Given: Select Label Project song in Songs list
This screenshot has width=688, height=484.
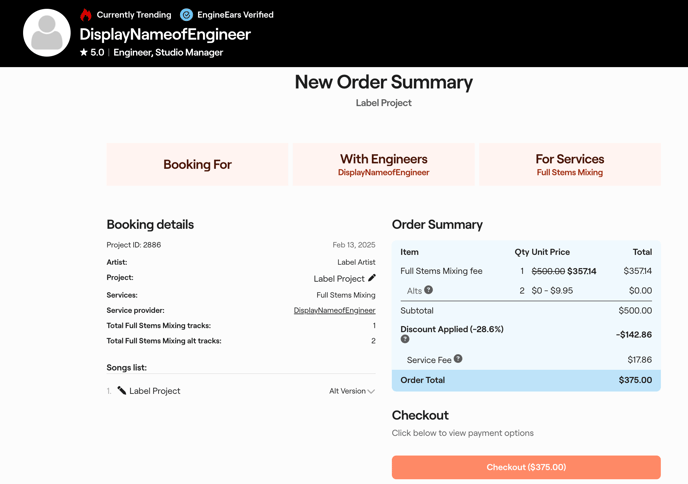Looking at the screenshot, I should coord(155,391).
